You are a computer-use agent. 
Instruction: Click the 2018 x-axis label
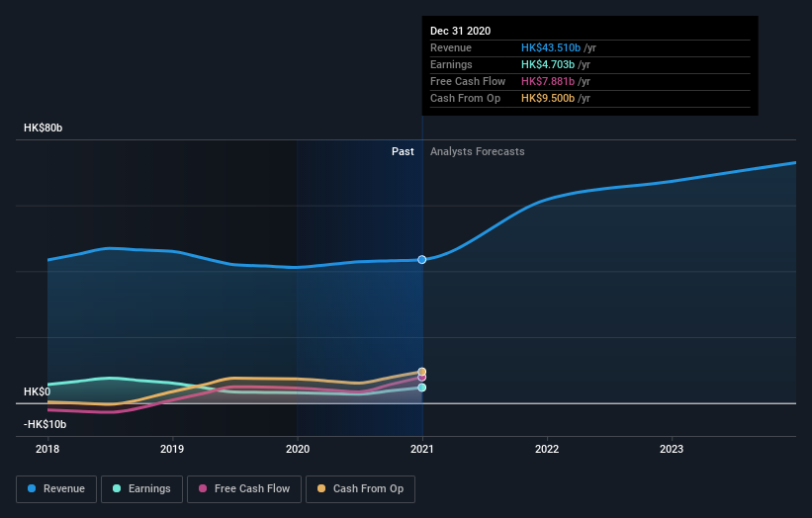(x=47, y=449)
